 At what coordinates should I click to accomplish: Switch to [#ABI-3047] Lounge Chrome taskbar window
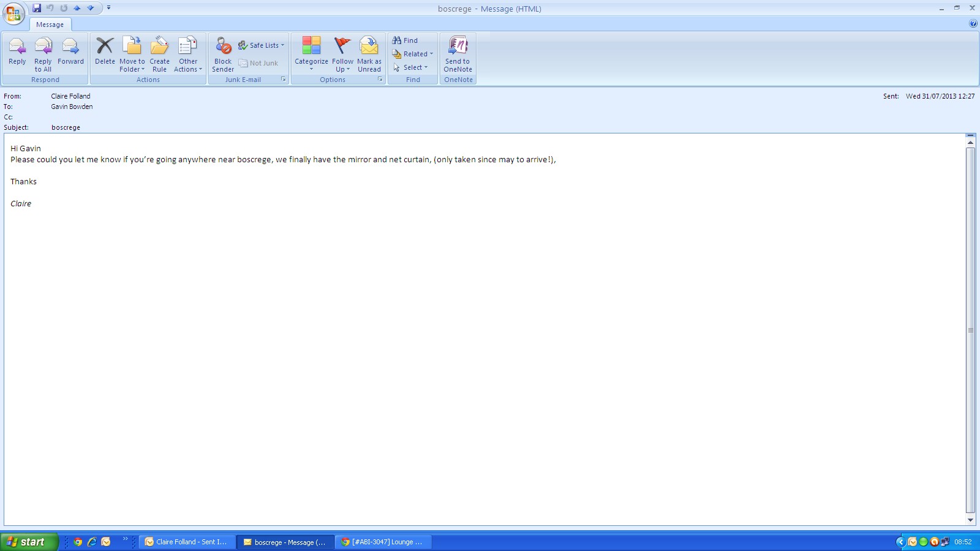[384, 542]
